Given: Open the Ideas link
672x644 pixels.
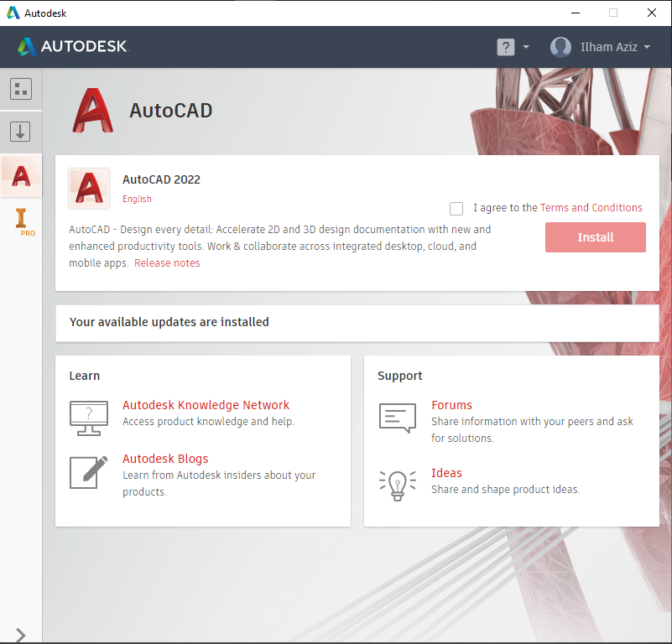Looking at the screenshot, I should point(446,473).
